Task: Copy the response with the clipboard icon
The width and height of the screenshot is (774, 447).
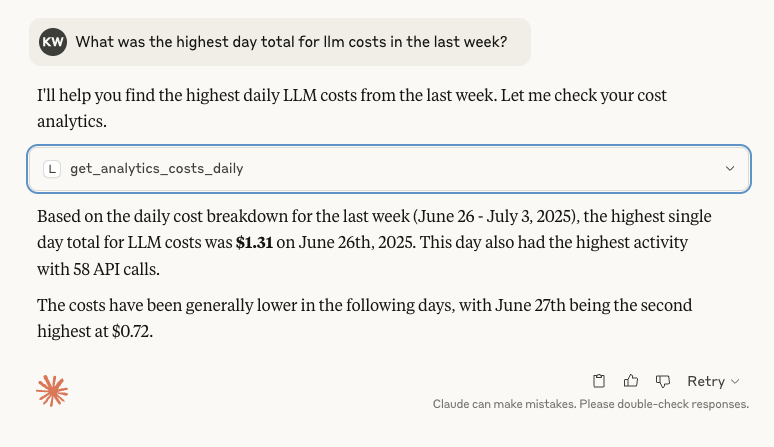Action: coord(599,381)
